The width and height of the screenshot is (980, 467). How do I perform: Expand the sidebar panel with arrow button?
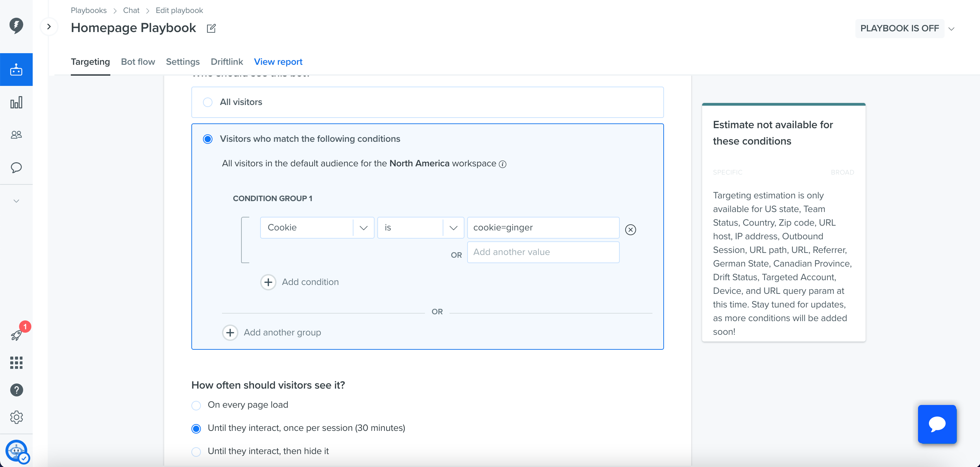point(49,27)
